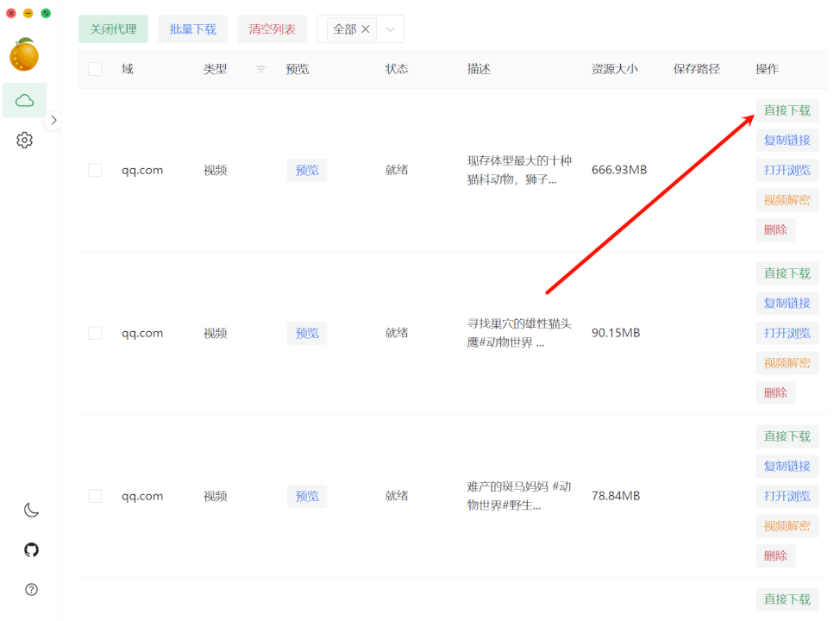
Task: Open the cloud resources sidebar icon
Action: [25, 100]
